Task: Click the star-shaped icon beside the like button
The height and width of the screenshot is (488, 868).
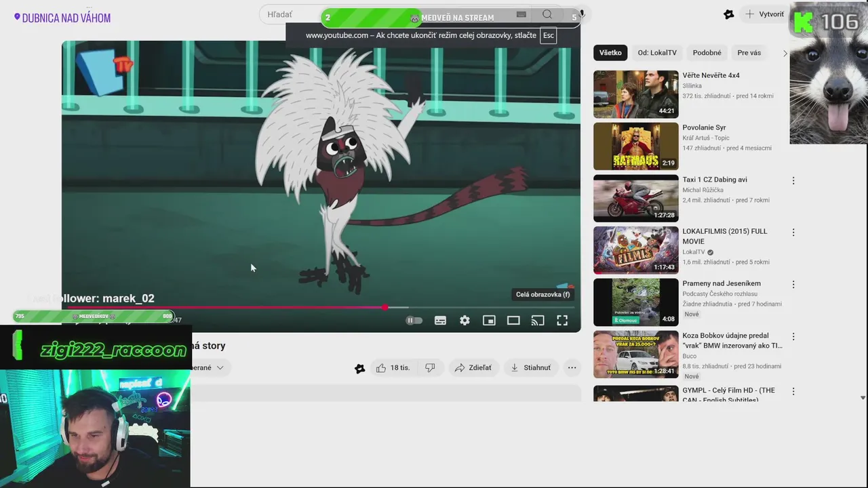Action: 360,368
